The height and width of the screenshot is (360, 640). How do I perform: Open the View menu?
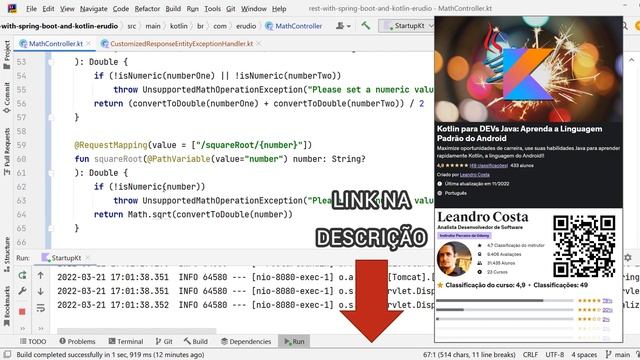(x=67, y=9)
